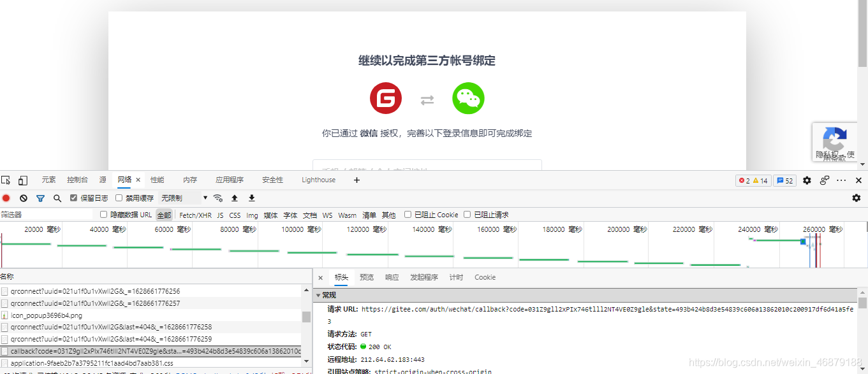Select the 计时 details tab
The height and width of the screenshot is (374, 868).
click(456, 278)
